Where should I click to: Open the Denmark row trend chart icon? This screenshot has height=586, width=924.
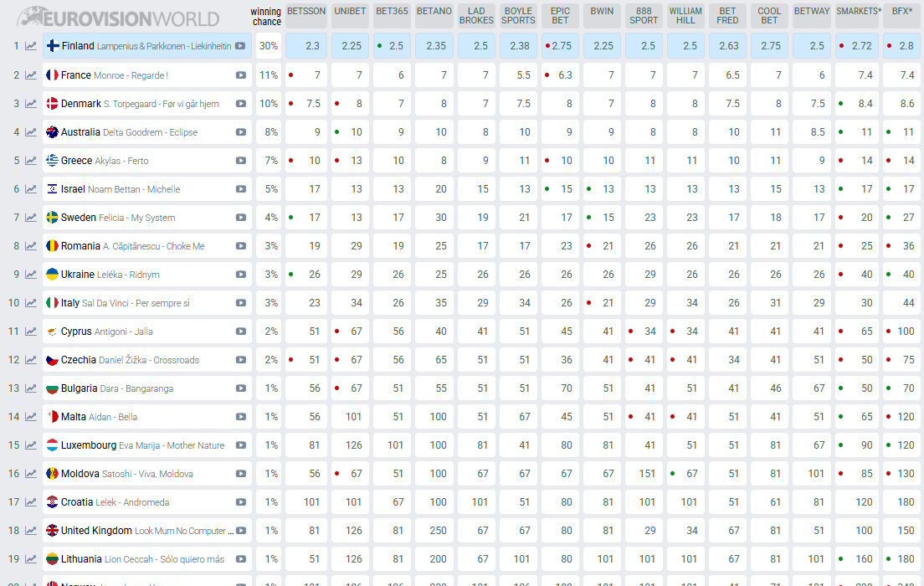tap(30, 104)
